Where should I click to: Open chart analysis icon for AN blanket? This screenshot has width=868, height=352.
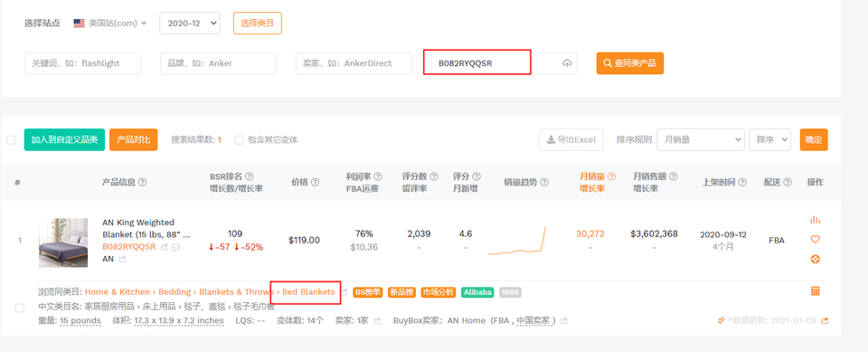coord(815,220)
